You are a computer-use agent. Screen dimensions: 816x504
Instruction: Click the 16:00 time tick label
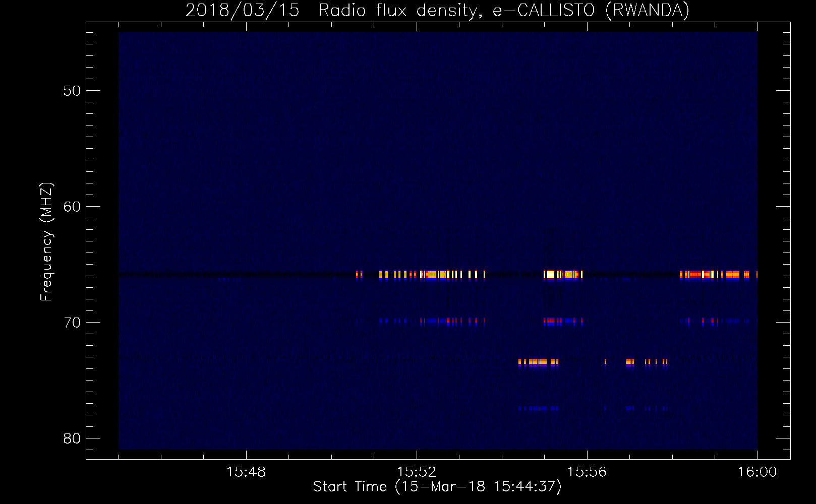coord(757,472)
